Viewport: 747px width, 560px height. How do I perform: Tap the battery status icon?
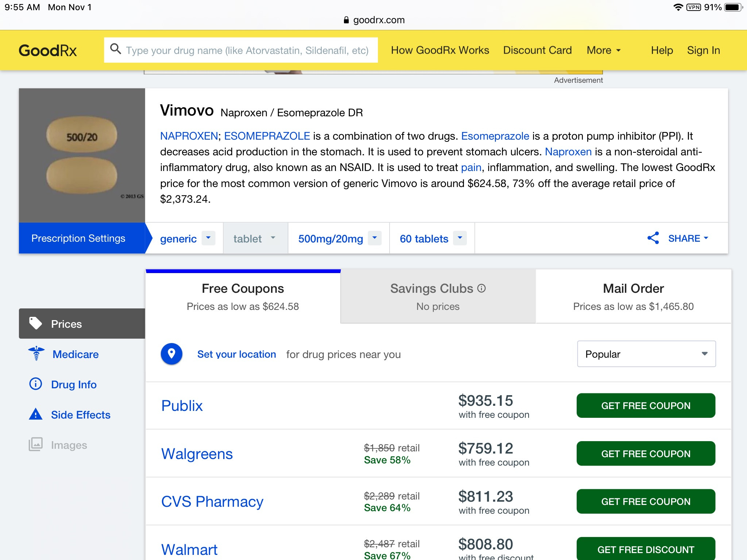click(733, 7)
